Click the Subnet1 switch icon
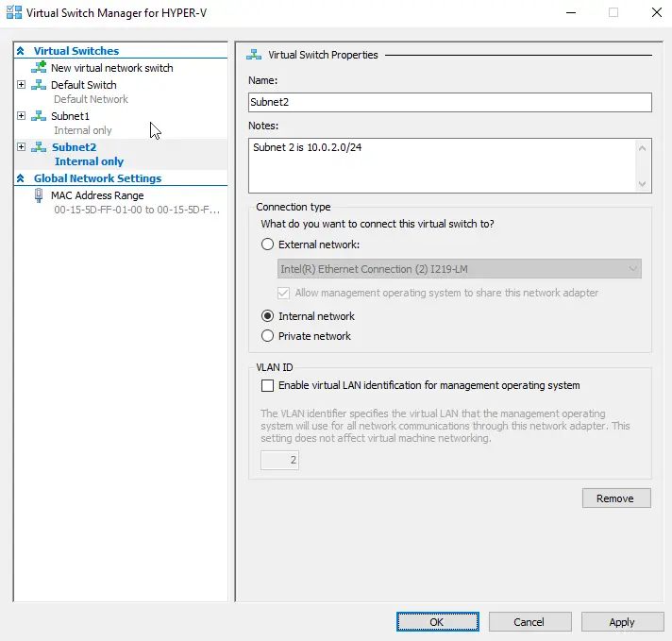 click(39, 116)
